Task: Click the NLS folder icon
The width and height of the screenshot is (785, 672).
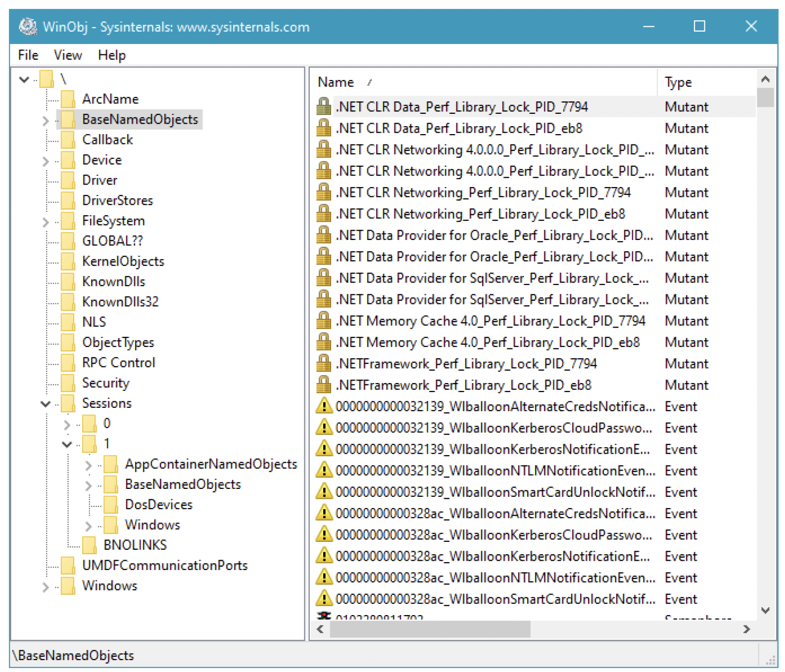Action: 68,322
